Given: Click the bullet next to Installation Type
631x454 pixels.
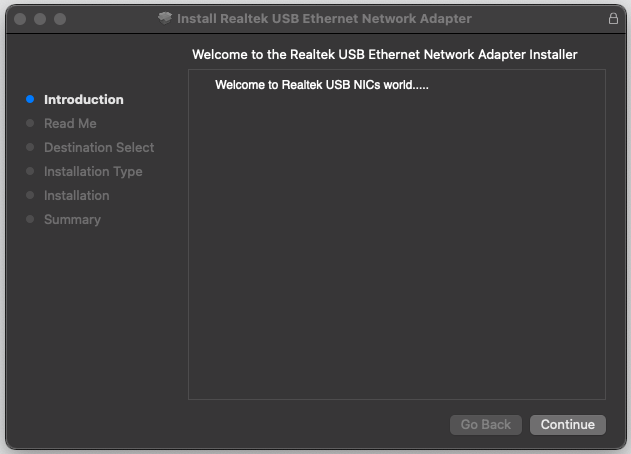Looking at the screenshot, I should 30,171.
